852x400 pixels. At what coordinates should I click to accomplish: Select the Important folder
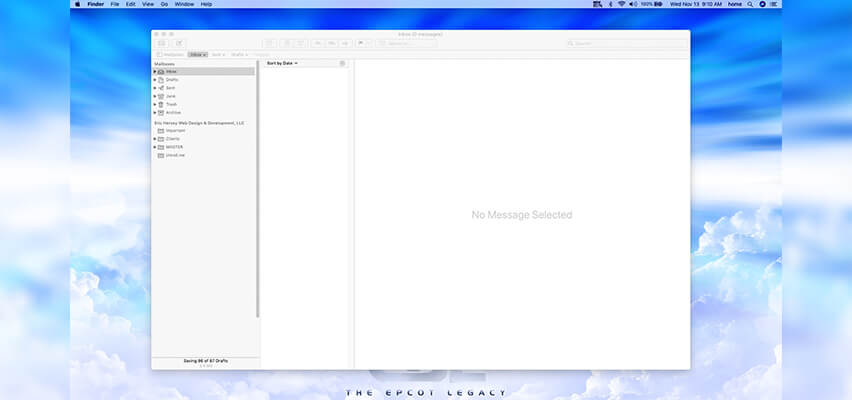click(x=175, y=130)
